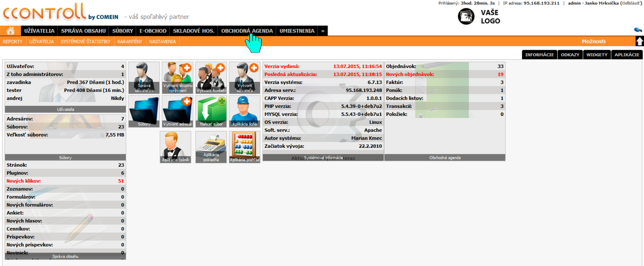
Task: Collapse Možnosti panel with up arrow
Action: click(639, 41)
